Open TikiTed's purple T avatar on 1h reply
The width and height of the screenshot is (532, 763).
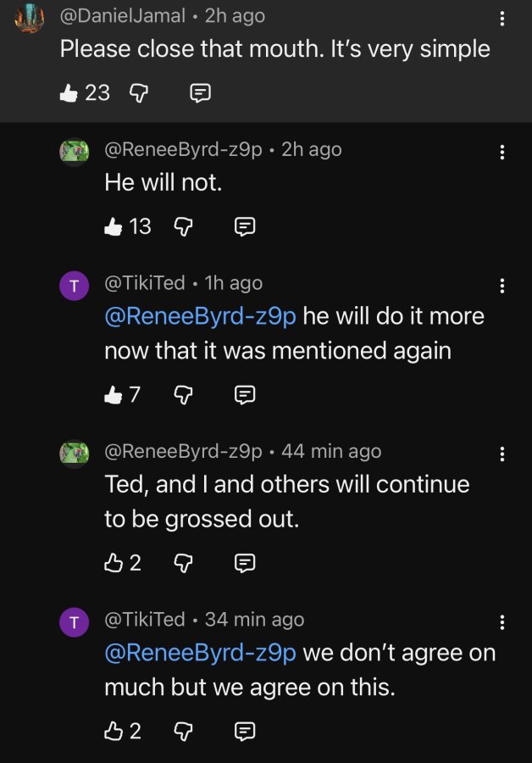[x=74, y=286]
